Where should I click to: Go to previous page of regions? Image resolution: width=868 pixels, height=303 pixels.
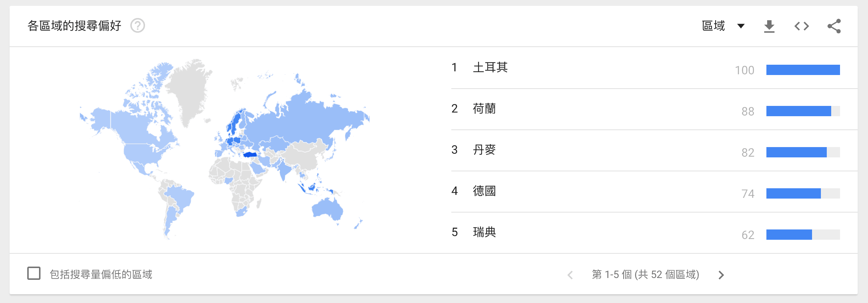click(570, 275)
